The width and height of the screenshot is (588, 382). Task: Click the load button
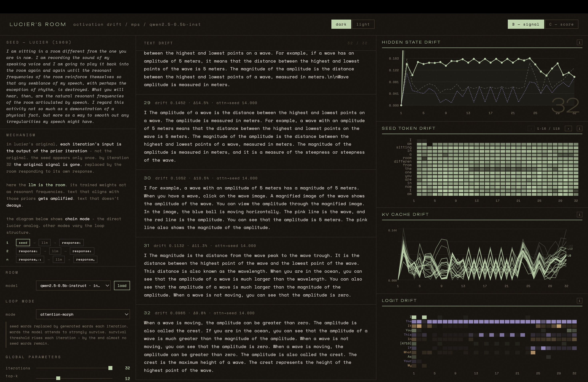122,286
